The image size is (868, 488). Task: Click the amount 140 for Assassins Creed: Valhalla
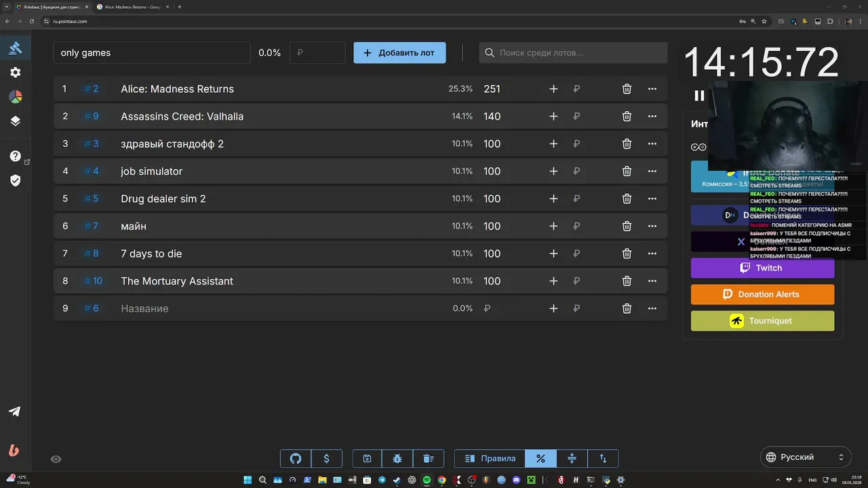pyautogui.click(x=492, y=117)
